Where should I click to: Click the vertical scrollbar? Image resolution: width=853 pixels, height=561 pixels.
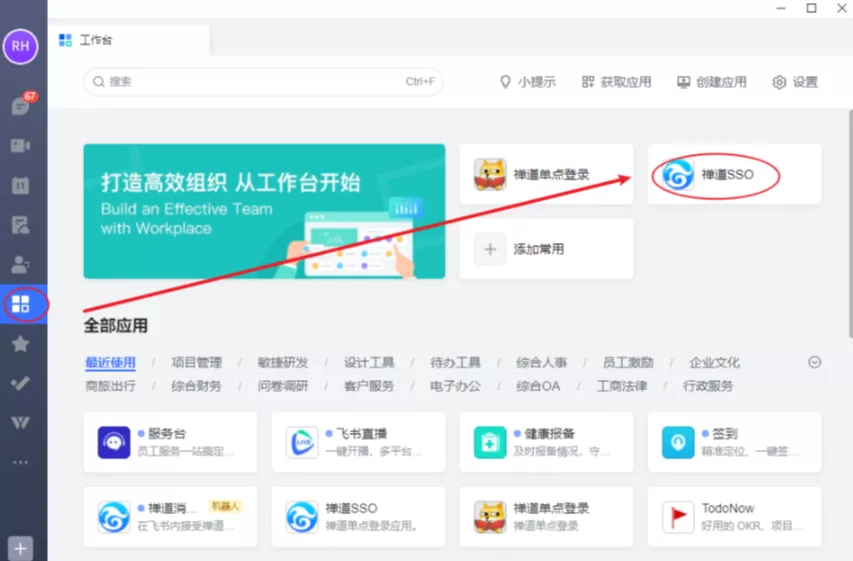coord(850,224)
